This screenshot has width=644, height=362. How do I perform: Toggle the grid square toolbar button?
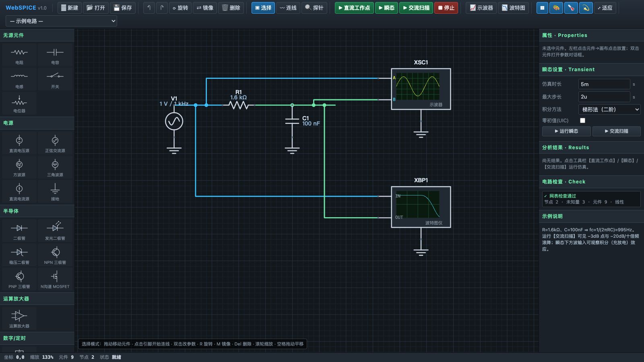[542, 8]
